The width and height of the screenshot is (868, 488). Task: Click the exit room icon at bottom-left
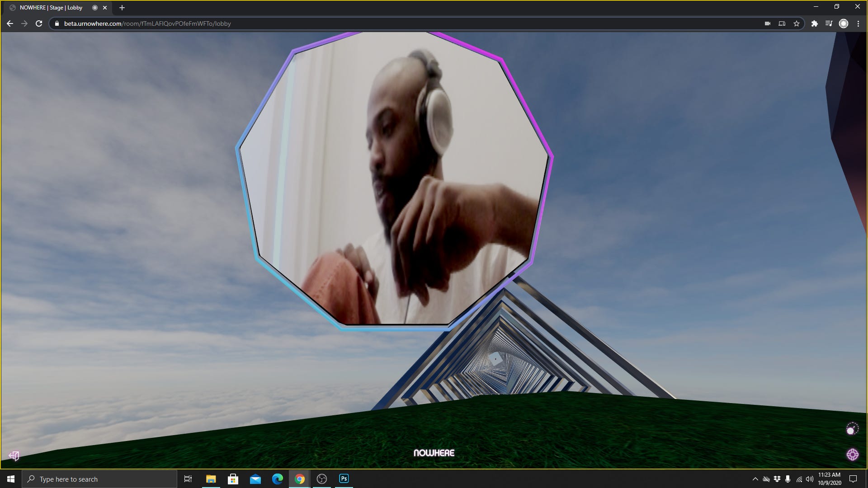click(x=14, y=456)
